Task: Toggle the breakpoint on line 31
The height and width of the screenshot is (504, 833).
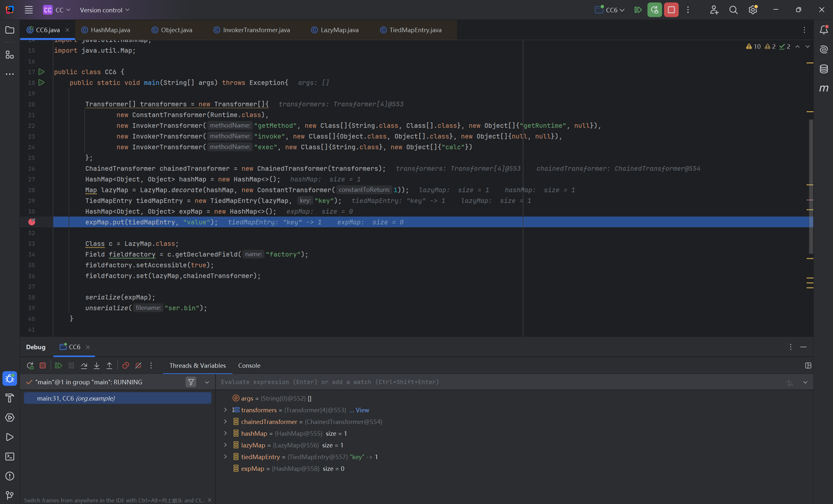Action: (x=31, y=222)
